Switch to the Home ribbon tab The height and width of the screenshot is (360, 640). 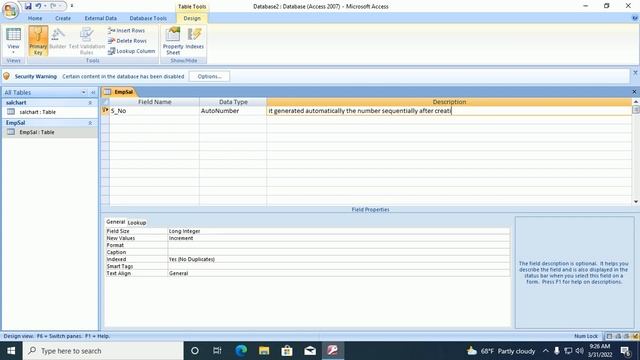pos(35,18)
